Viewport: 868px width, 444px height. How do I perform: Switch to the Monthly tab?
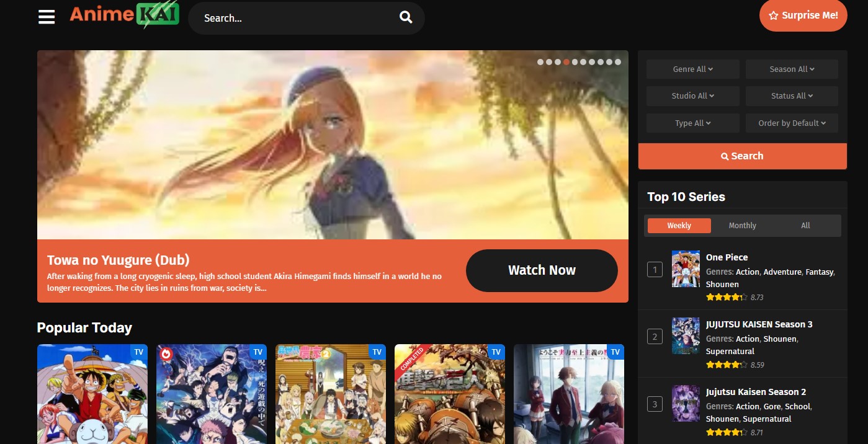coord(742,225)
